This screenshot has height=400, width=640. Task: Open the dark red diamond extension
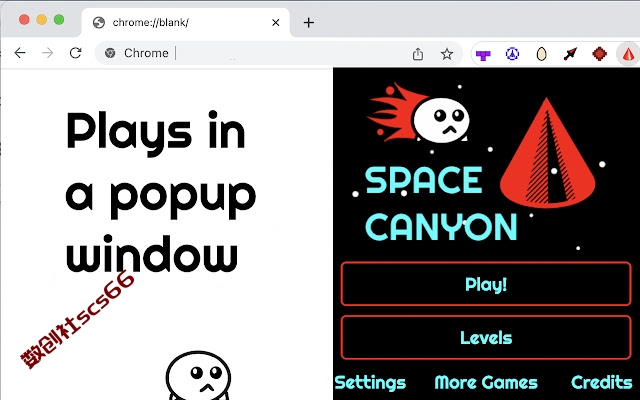pyautogui.click(x=599, y=54)
